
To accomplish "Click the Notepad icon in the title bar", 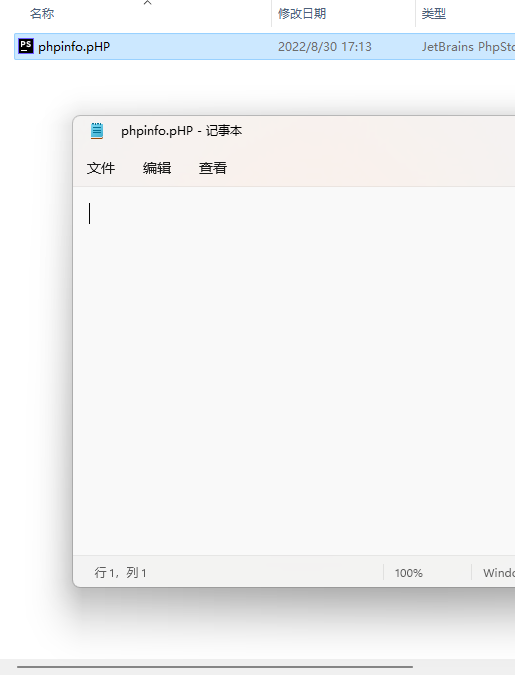I will (97, 131).
